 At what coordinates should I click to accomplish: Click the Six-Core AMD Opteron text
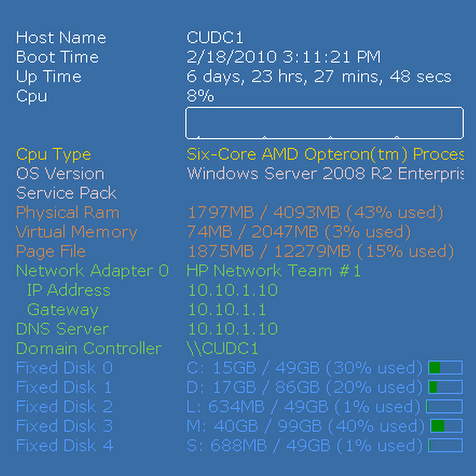click(324, 155)
